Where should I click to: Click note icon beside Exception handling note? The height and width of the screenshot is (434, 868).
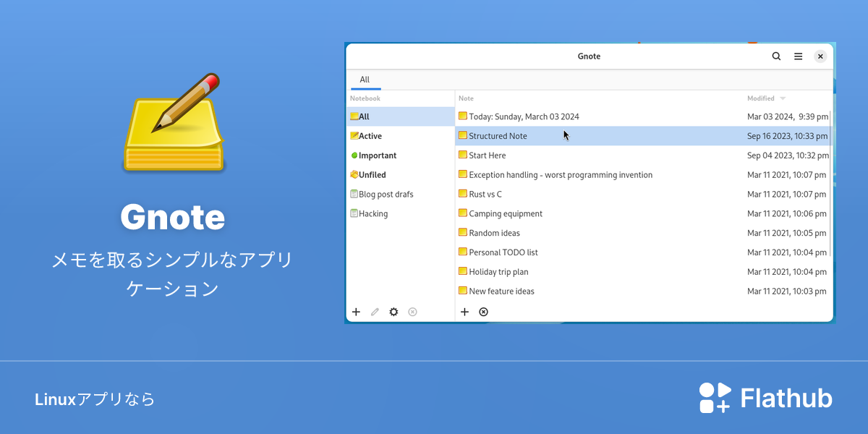click(x=463, y=174)
